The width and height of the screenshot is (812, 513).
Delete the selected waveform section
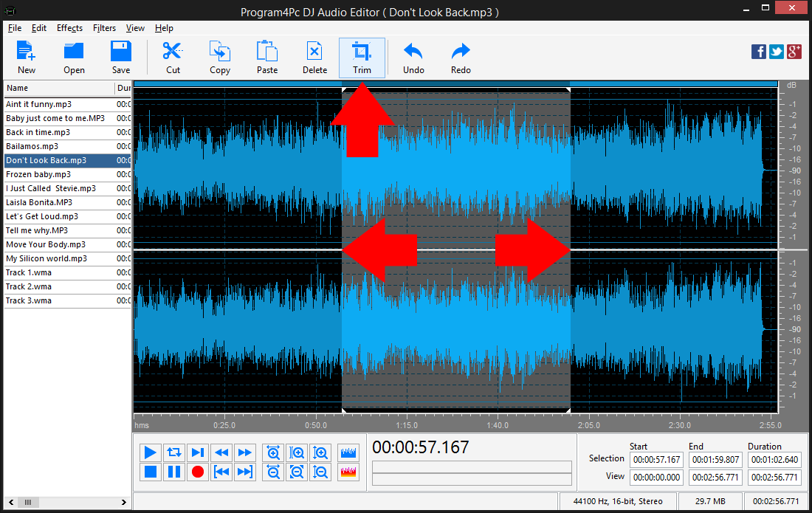314,57
